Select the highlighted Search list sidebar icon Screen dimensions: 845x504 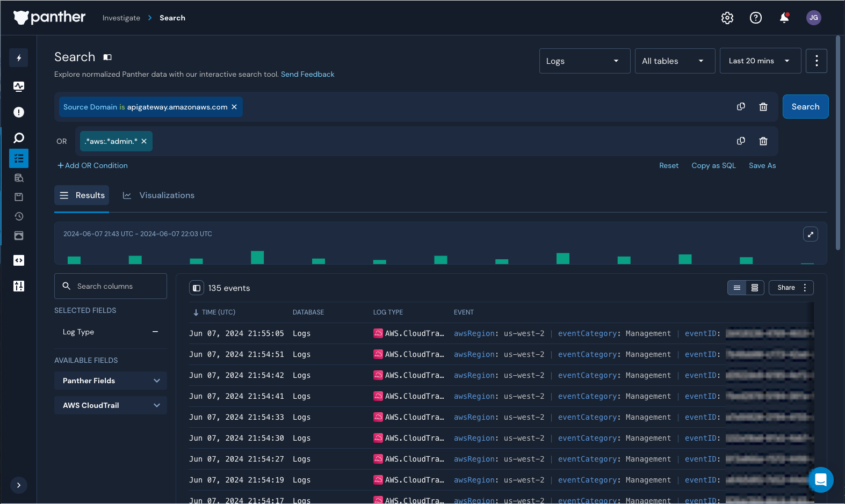(x=19, y=158)
